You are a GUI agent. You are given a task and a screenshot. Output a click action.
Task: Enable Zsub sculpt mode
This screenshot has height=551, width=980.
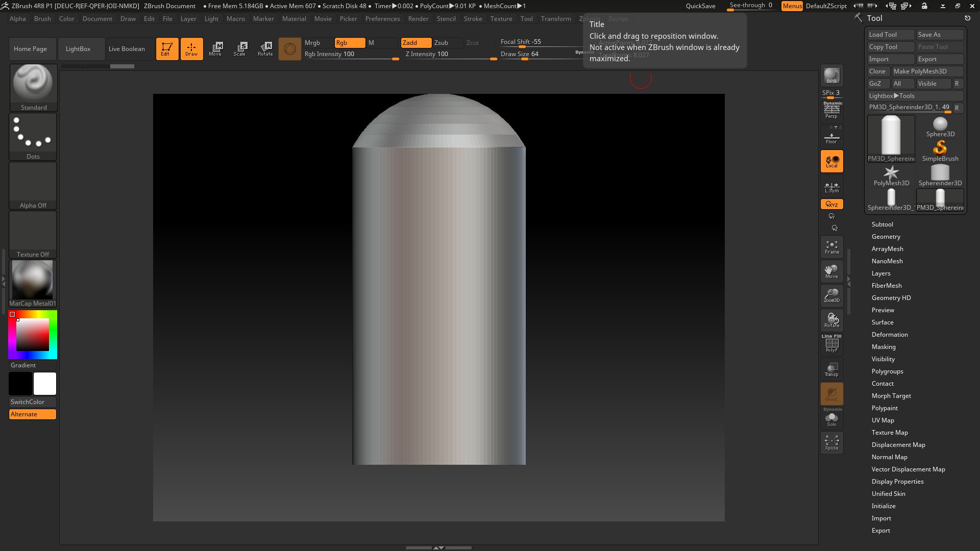click(448, 43)
